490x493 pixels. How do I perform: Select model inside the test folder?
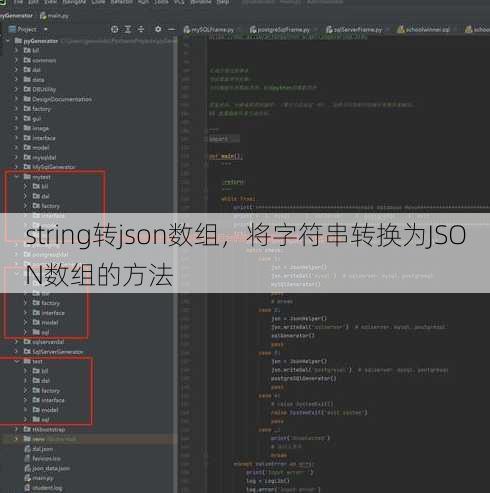click(x=50, y=410)
